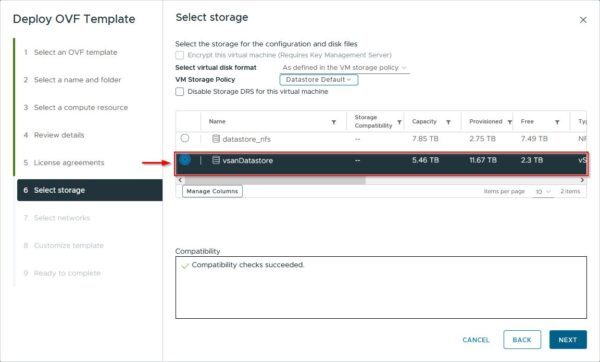Viewport: 600px width, 362px height.
Task: Click the 7.85 TB capacity value
Action: coord(425,139)
